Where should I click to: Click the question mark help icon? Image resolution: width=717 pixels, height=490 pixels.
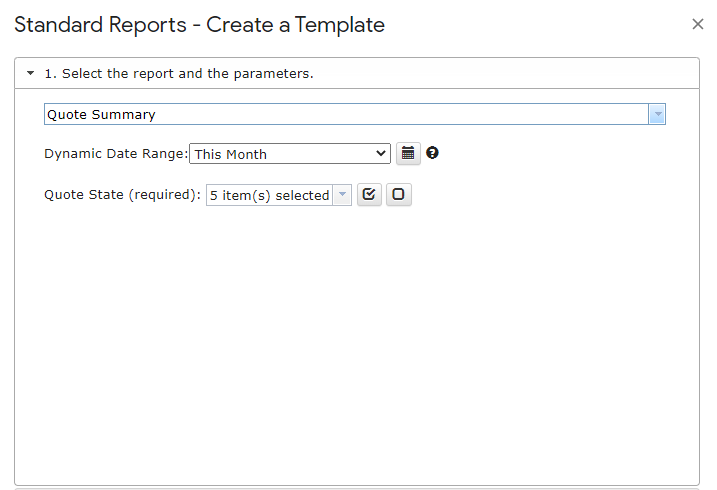[x=432, y=153]
